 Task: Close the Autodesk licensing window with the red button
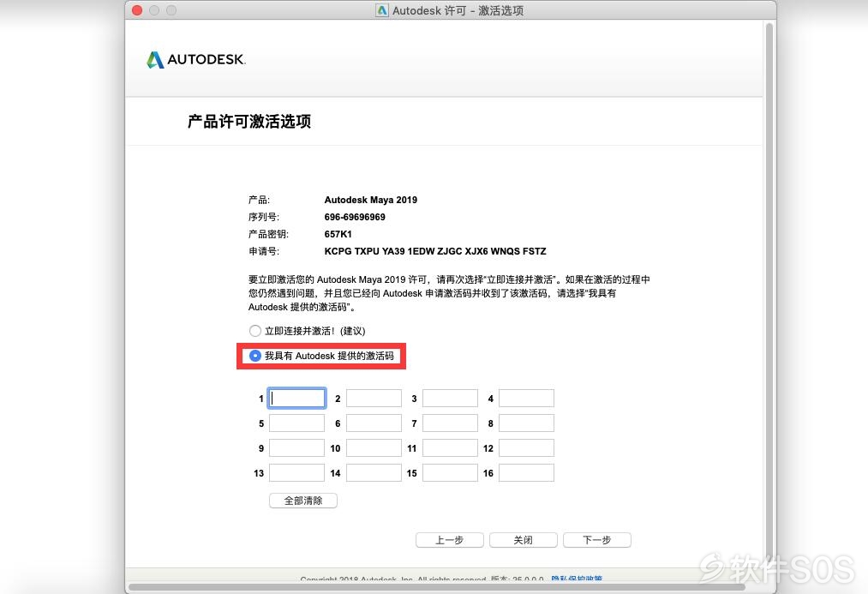pyautogui.click(x=137, y=10)
